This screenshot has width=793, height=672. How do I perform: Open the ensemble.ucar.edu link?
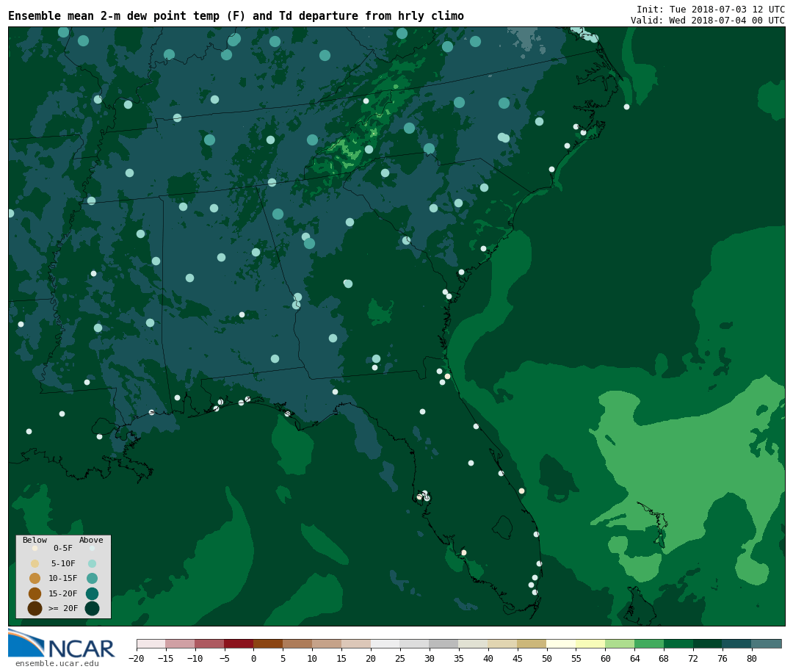57,663
